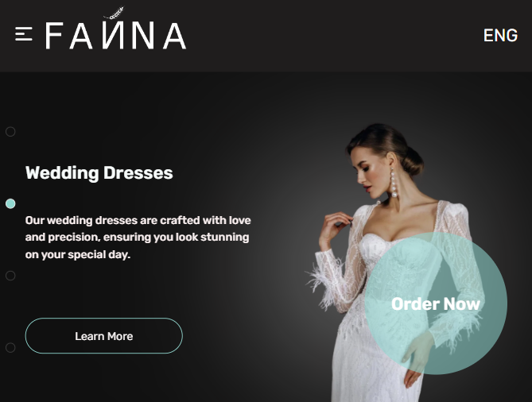Click the wedding dresses description paragraph

click(x=138, y=238)
